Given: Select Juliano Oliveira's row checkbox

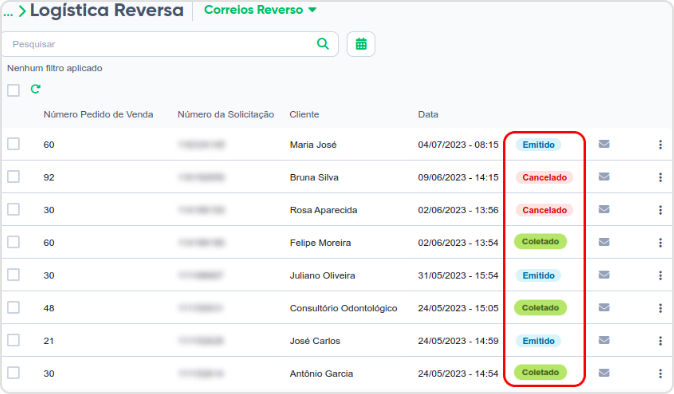Looking at the screenshot, I should [13, 275].
